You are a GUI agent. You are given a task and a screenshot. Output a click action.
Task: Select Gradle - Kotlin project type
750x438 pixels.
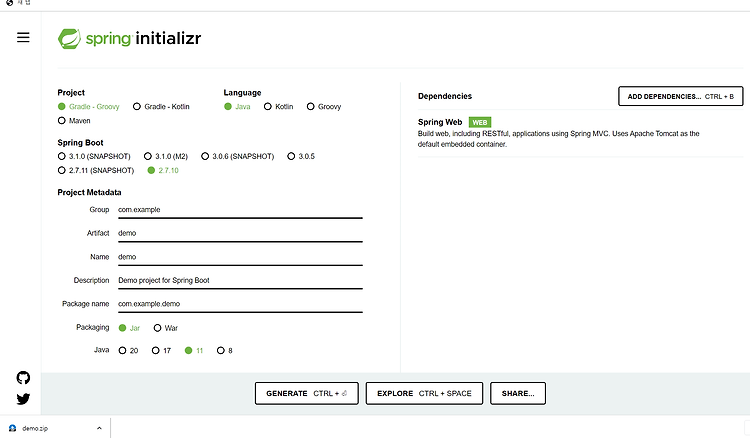point(161,107)
